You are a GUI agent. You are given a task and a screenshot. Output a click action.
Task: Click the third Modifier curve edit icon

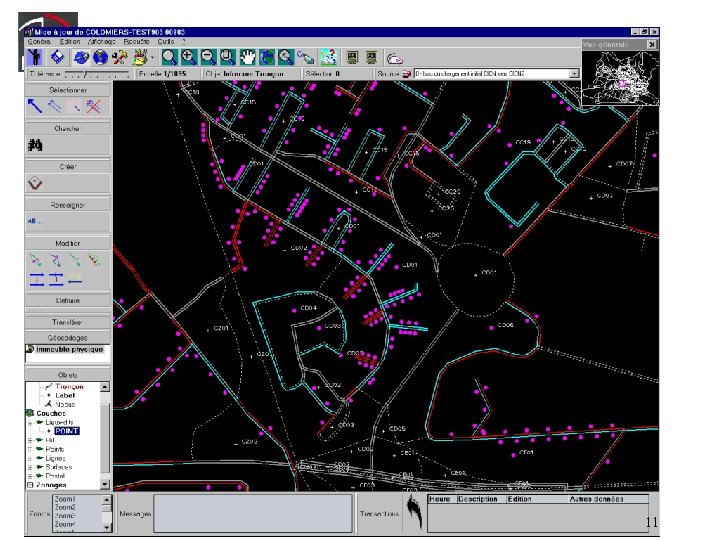pyautogui.click(x=75, y=260)
